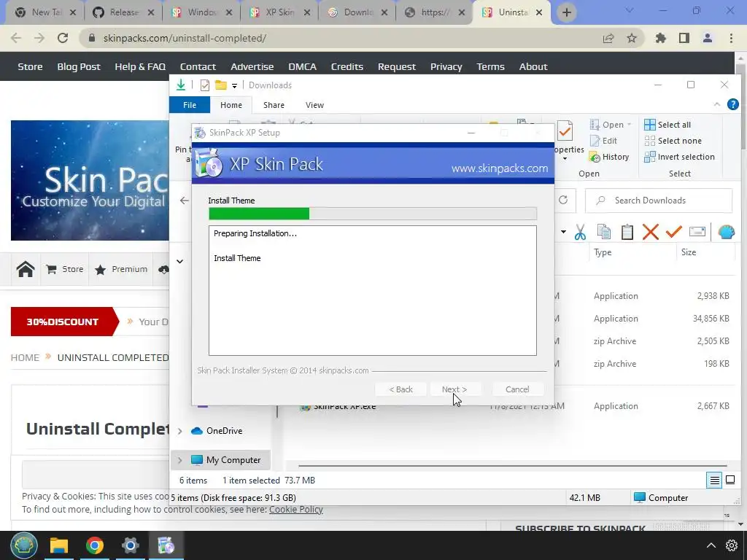Viewport: 747px width, 560px height.
Task: Show hidden tray icons chevron
Action: 711,545
